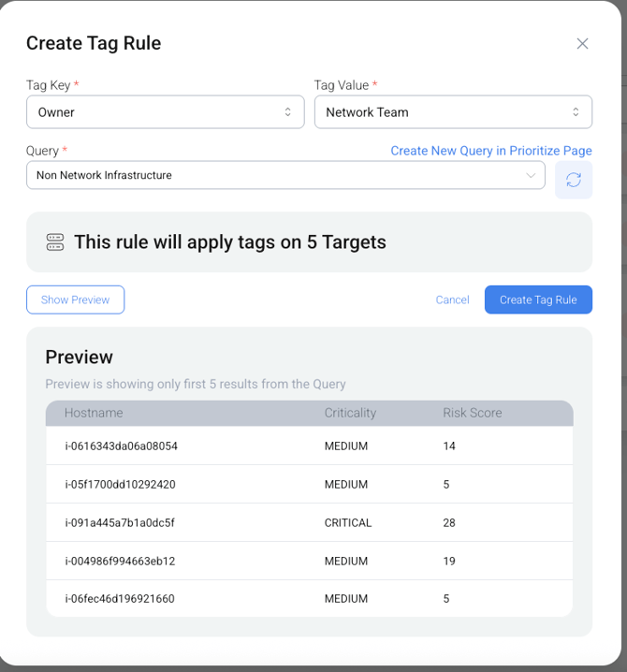This screenshot has height=672, width=627.
Task: Close the Create Tag Rule dialog
Action: tap(582, 44)
